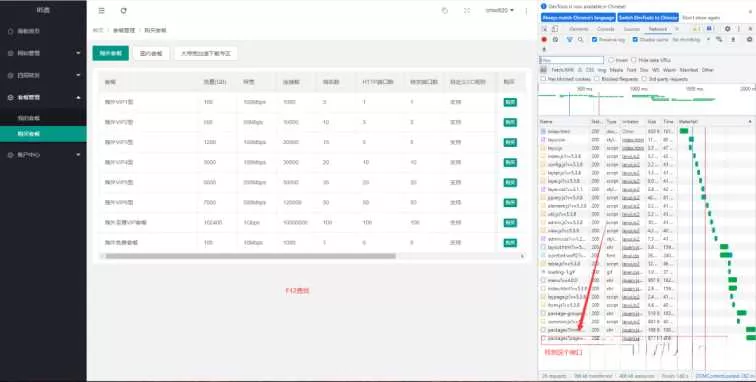Enable the Hide data URLs checkbox
This screenshot has height=382, width=756.
pos(634,60)
